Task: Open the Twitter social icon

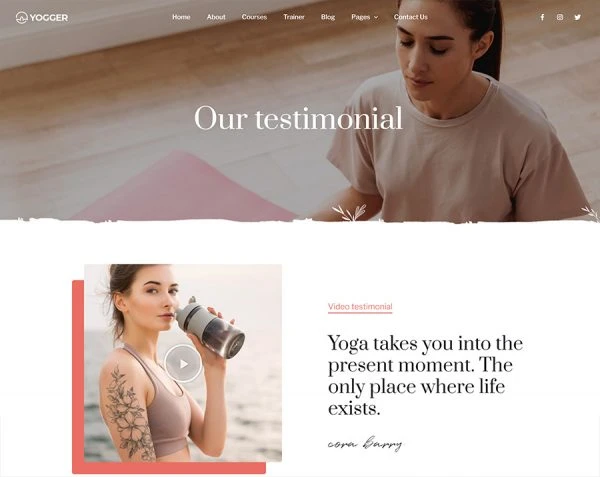Action: [x=577, y=17]
